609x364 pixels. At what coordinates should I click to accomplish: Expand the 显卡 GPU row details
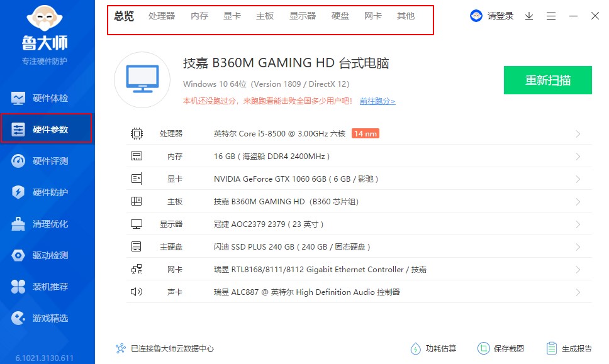[x=578, y=178]
